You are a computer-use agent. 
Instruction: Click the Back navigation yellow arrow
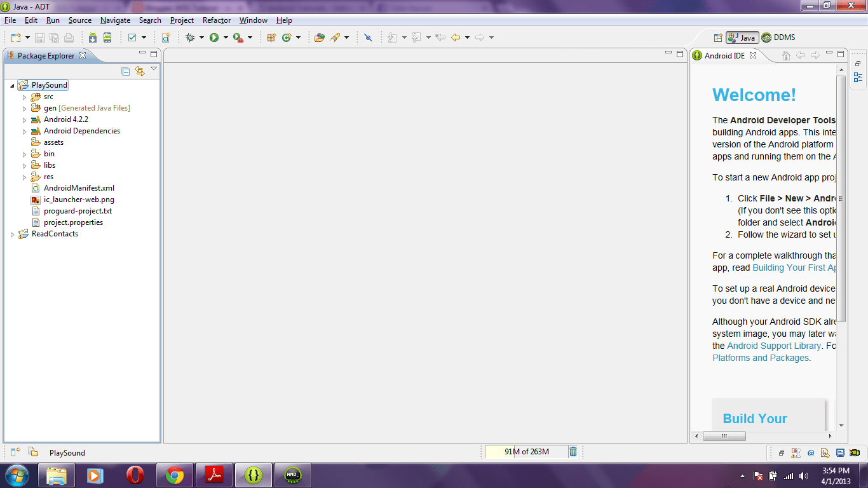[x=456, y=37]
